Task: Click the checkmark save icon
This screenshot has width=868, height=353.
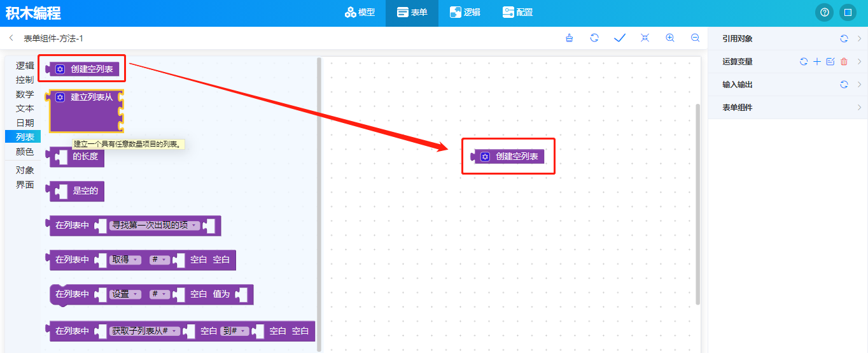Action: coord(620,38)
